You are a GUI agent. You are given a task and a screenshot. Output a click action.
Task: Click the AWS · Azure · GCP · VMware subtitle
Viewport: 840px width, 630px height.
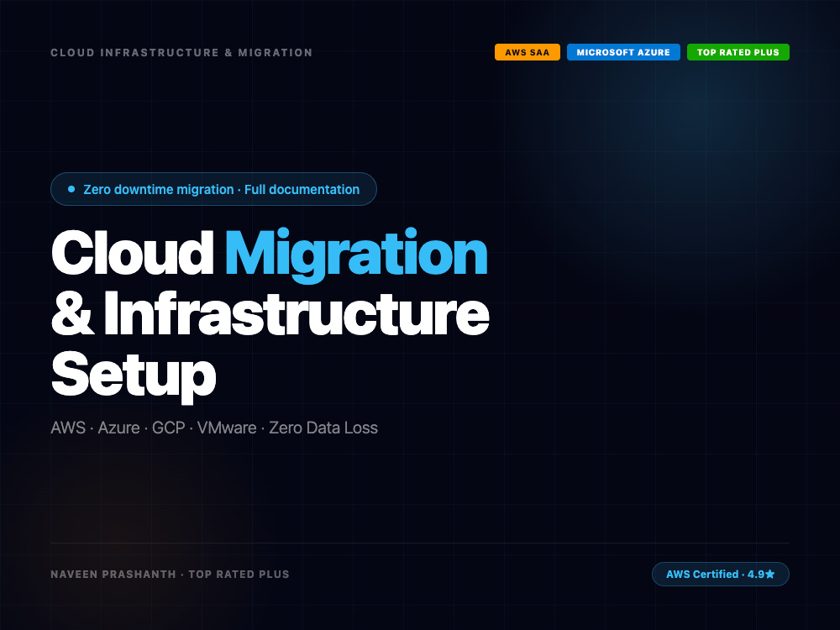click(213, 428)
